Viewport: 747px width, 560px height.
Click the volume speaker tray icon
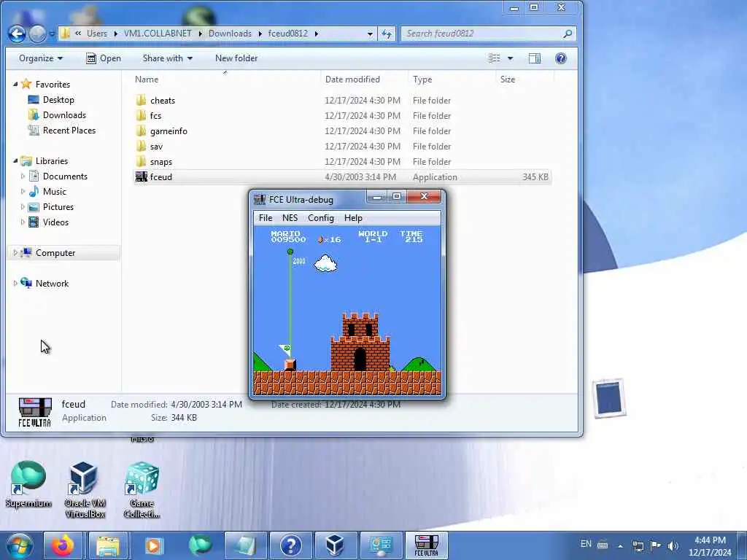673,545
